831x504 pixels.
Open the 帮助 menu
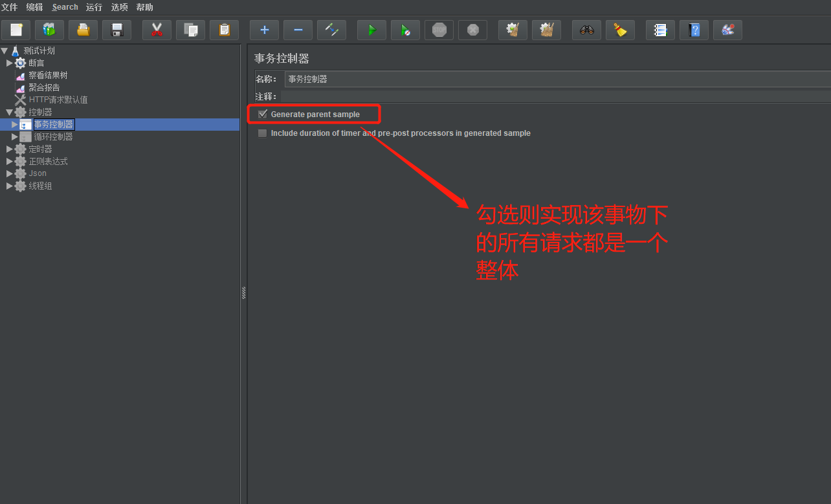[145, 7]
